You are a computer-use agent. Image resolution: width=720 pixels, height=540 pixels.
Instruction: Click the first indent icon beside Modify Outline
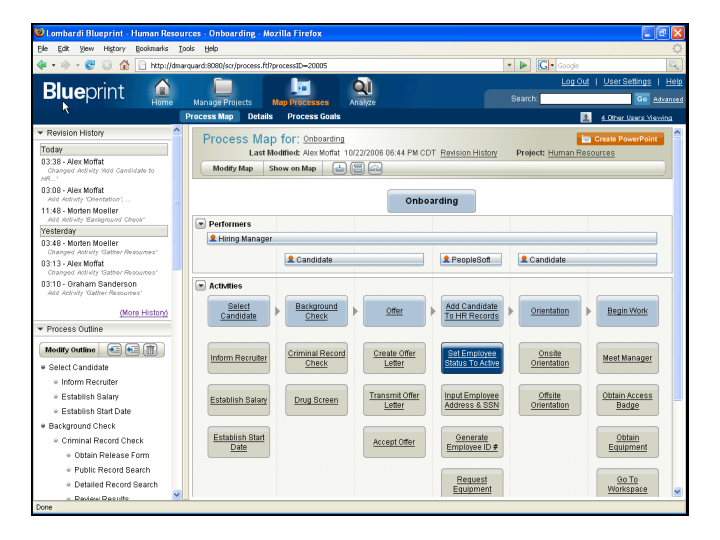(113, 349)
